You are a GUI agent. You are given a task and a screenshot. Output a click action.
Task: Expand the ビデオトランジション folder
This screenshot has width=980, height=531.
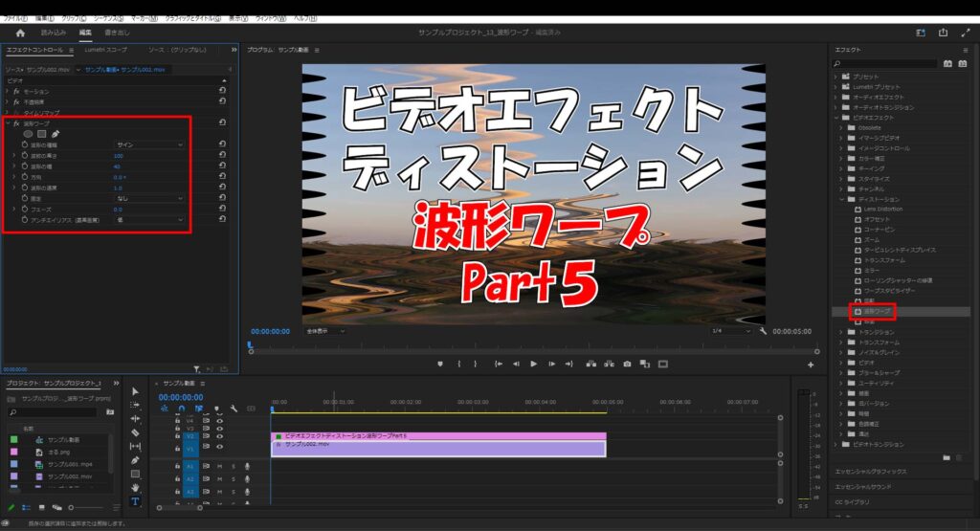click(836, 444)
